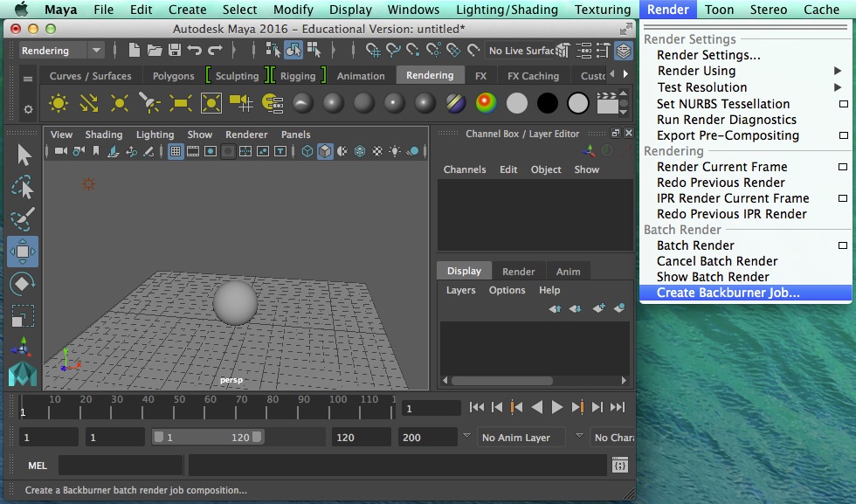Click Cancel Batch Render entry
The width and height of the screenshot is (856, 504).
point(717,261)
